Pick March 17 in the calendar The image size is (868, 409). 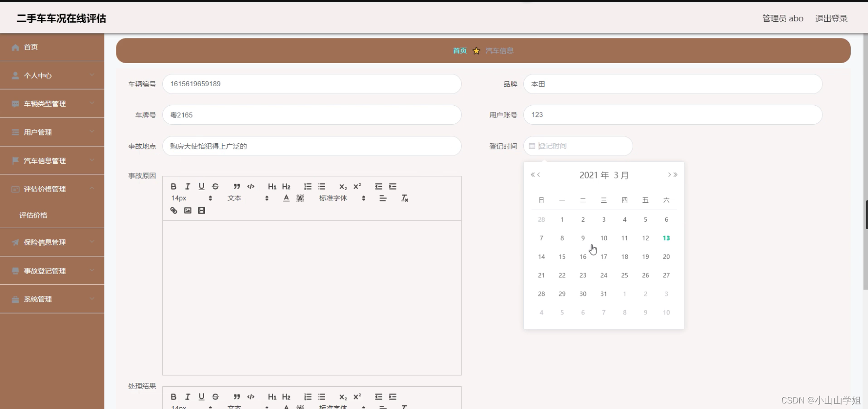[x=604, y=256]
